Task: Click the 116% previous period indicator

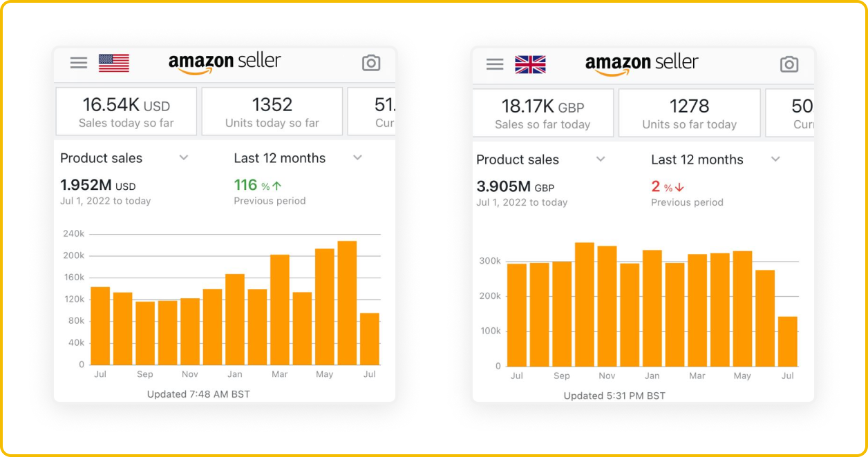Action: 258,185
